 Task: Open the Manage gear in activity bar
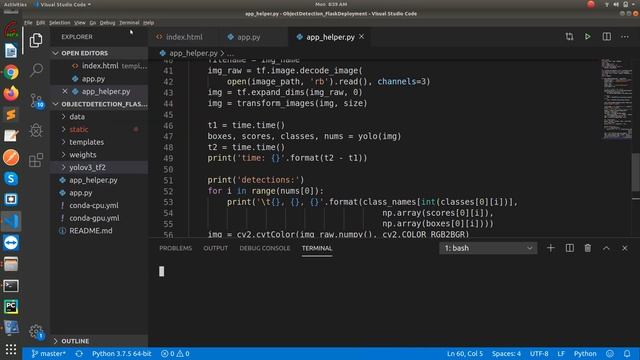(x=36, y=331)
